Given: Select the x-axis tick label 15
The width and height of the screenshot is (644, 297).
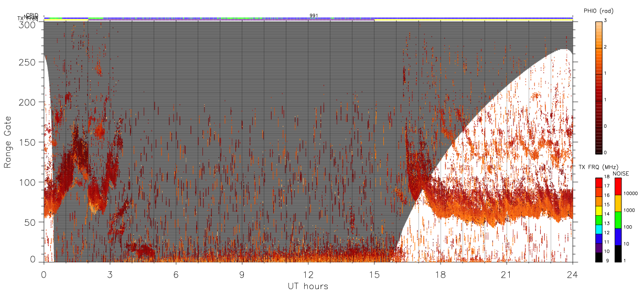Looking at the screenshot, I should (374, 274).
